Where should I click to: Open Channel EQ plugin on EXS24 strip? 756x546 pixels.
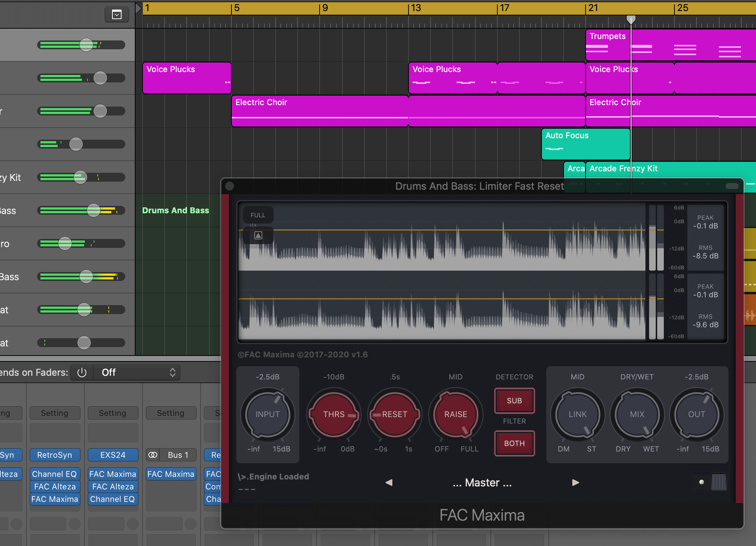[x=113, y=499]
